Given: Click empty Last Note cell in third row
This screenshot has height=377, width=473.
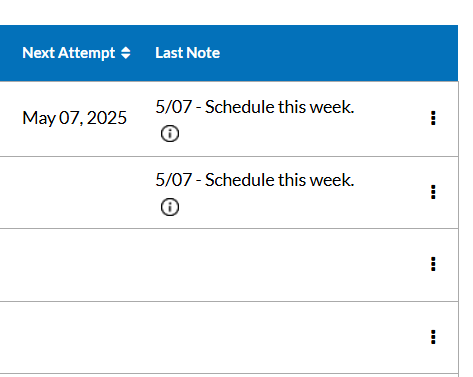Looking at the screenshot, I should point(280,265).
